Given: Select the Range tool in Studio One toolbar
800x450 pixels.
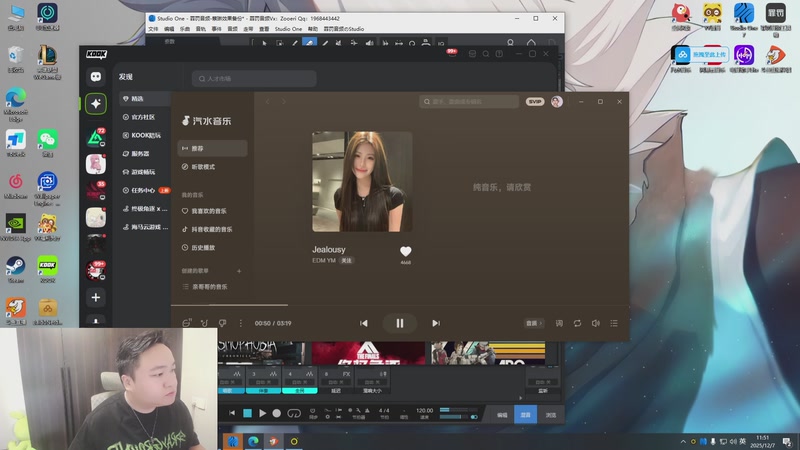Looking at the screenshot, I should pyautogui.click(x=279, y=44).
